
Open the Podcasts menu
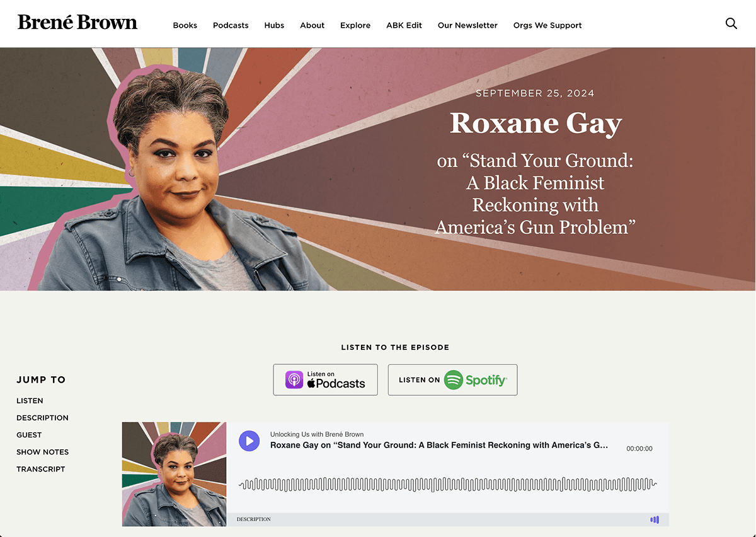point(231,26)
